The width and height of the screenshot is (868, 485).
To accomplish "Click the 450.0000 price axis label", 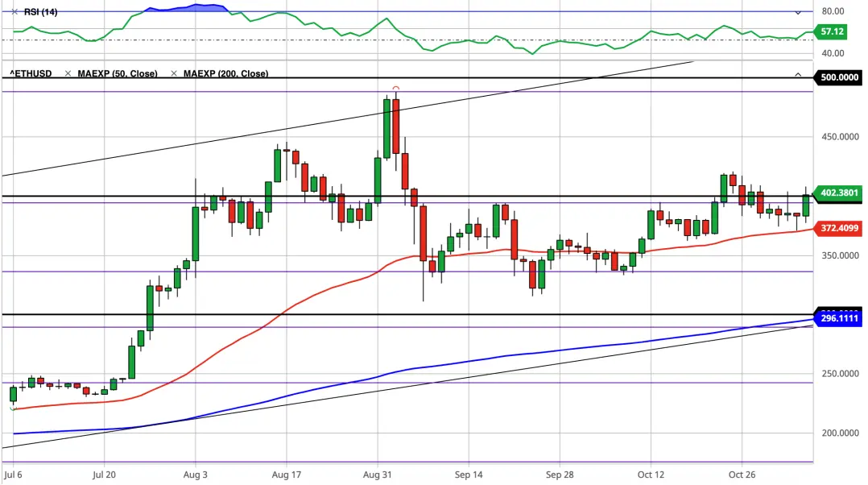I will [x=841, y=137].
